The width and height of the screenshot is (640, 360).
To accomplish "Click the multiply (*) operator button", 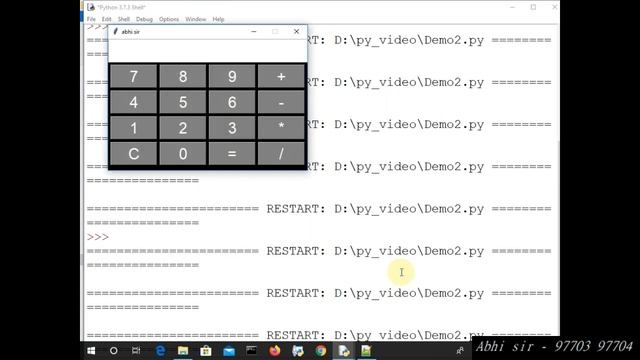I will (281, 128).
